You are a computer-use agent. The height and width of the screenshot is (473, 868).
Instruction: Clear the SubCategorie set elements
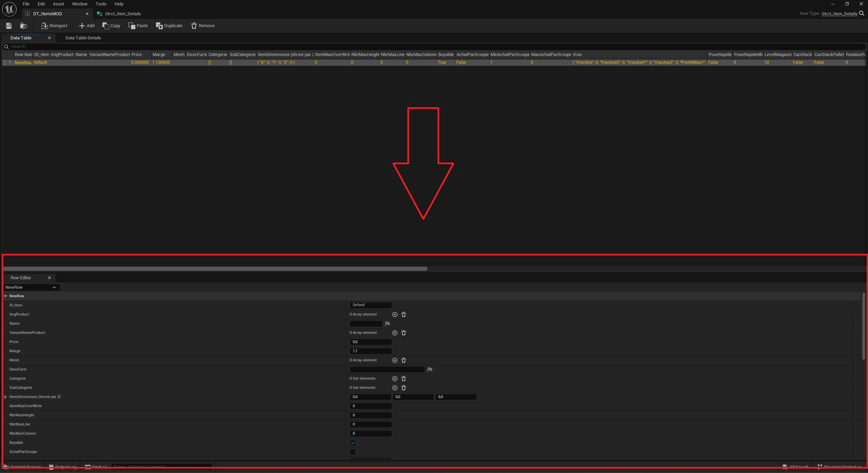pyautogui.click(x=404, y=388)
